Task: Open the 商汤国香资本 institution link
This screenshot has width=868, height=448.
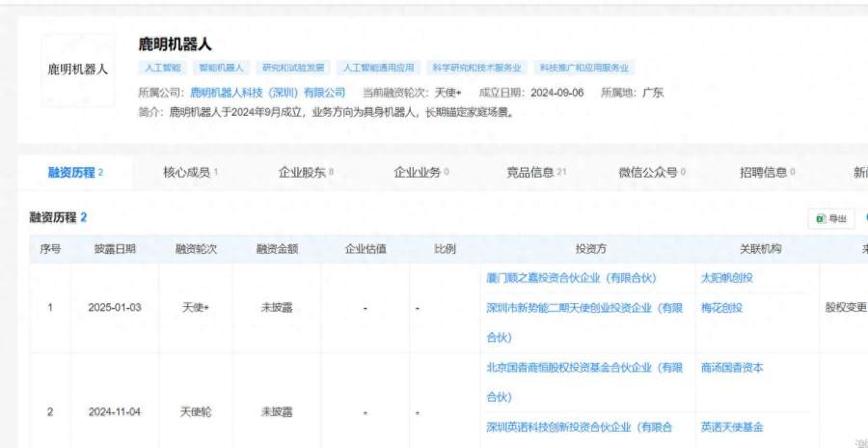Action: (x=732, y=368)
